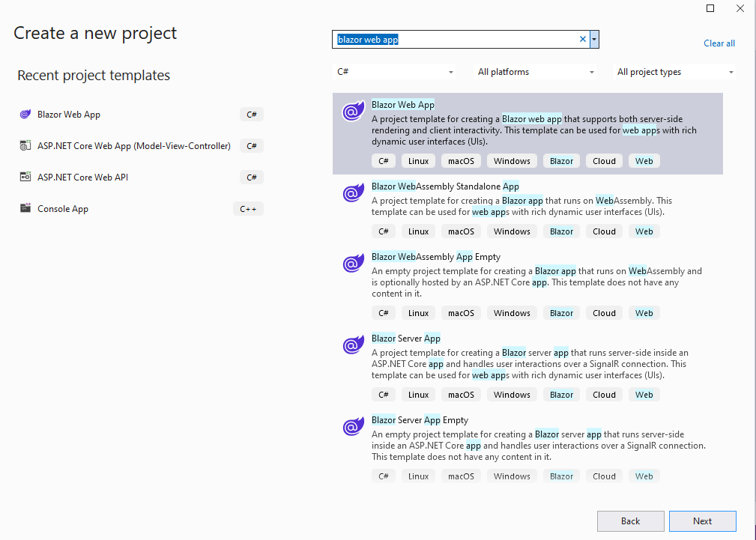Click Blazor tag under Blazor WebAssembly App Empty
The image size is (756, 540).
(x=562, y=313)
